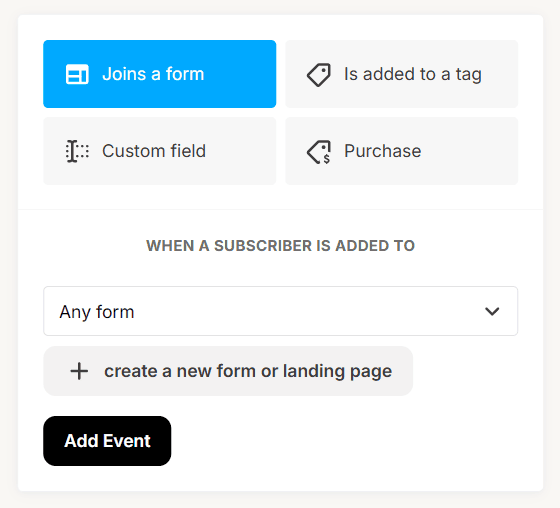Click the form layout icon in Joins a form
Image resolution: width=560 pixels, height=508 pixels.
77,74
